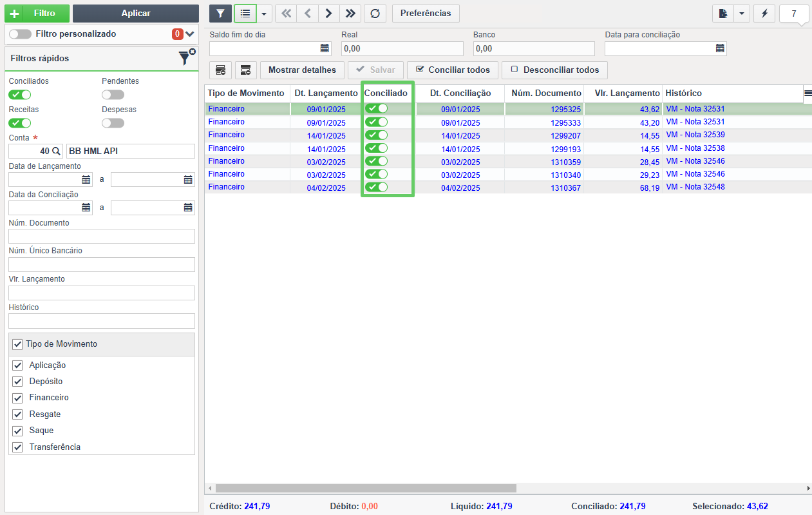Click the Núm. Documento filter field

[102, 236]
